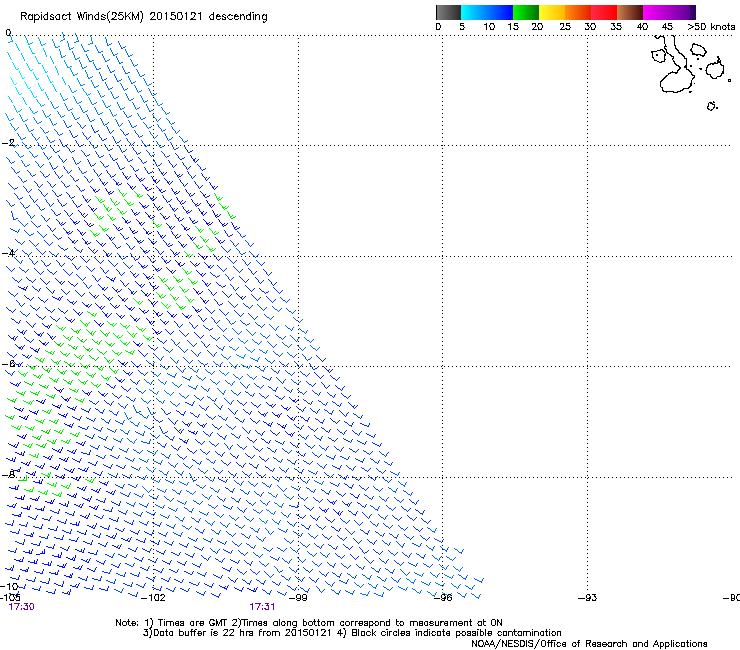Click the title 'Rapidscat Winds(25KM) 20150121 descending'
Viewport: 740px width, 650px height.
point(143,17)
